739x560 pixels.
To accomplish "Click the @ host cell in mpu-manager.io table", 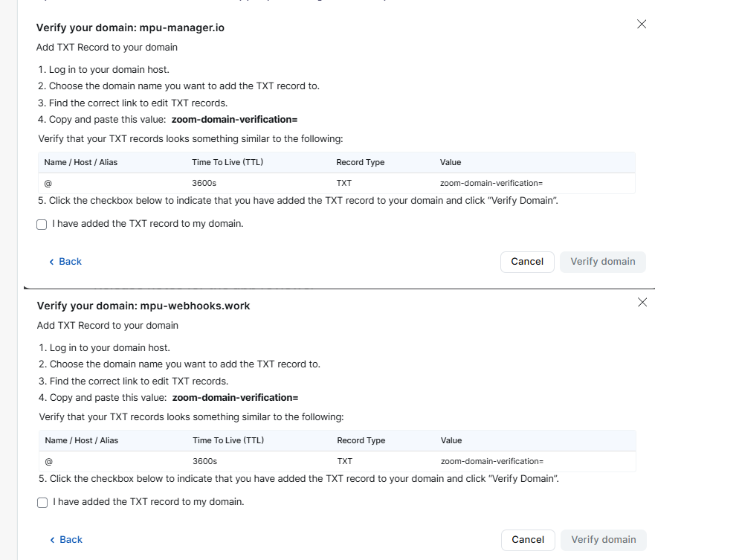I will pos(48,183).
